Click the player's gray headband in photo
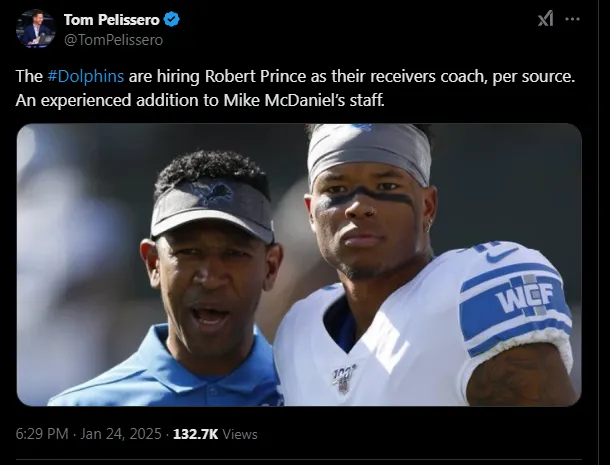The image size is (610, 465). pos(368,147)
